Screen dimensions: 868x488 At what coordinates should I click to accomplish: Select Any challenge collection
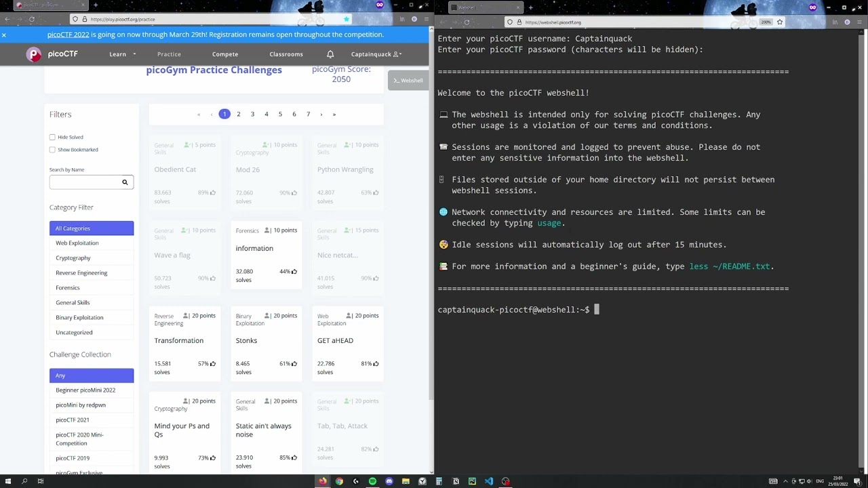(92, 375)
